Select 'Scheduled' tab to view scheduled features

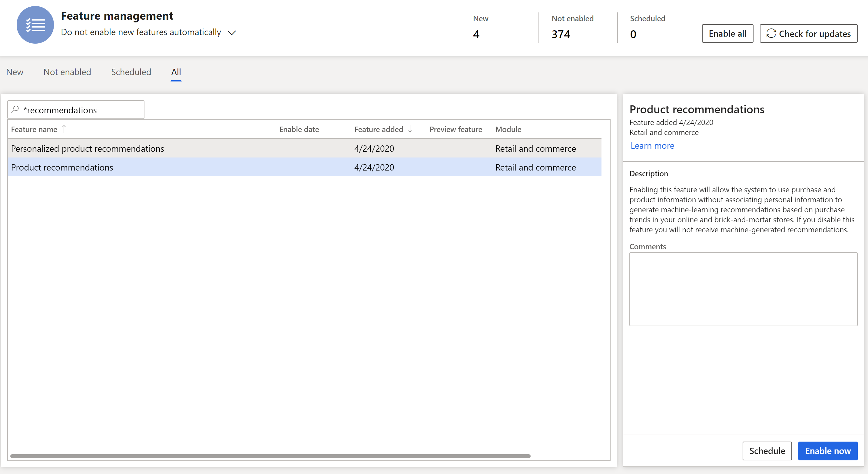pyautogui.click(x=131, y=72)
